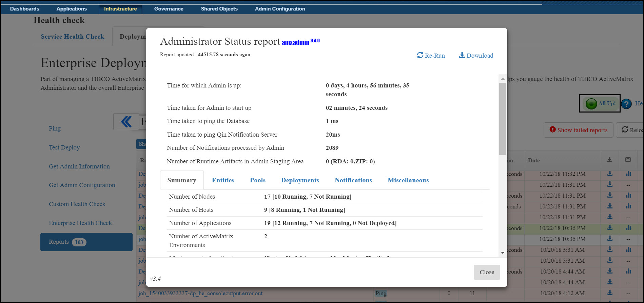This screenshot has width=644, height=303.
Task: Click the report icon in the table header
Action: [x=628, y=160]
